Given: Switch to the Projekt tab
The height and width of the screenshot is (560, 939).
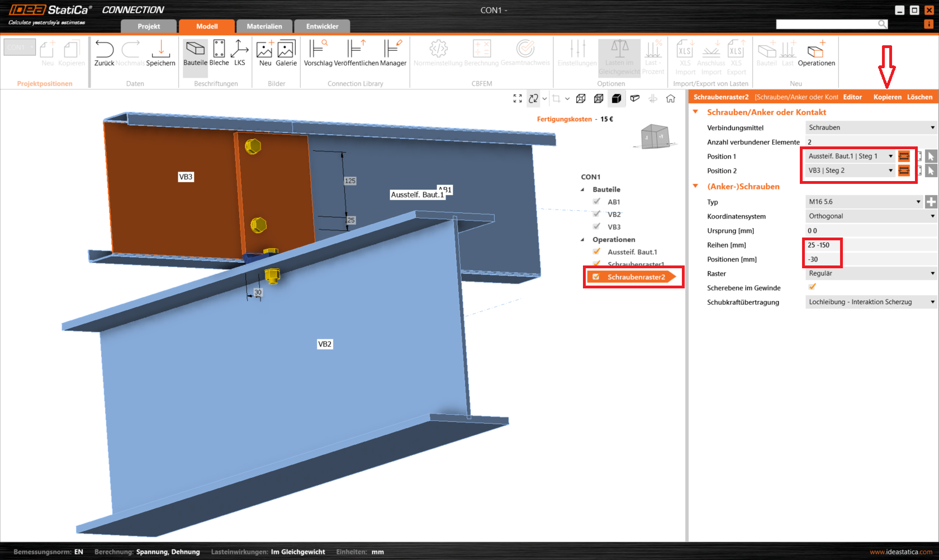Looking at the screenshot, I should 149,26.
